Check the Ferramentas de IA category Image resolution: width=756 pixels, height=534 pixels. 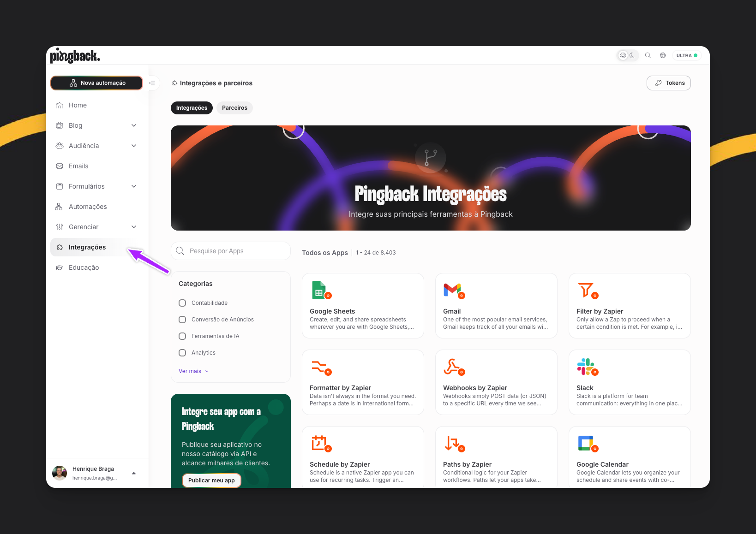[182, 336]
